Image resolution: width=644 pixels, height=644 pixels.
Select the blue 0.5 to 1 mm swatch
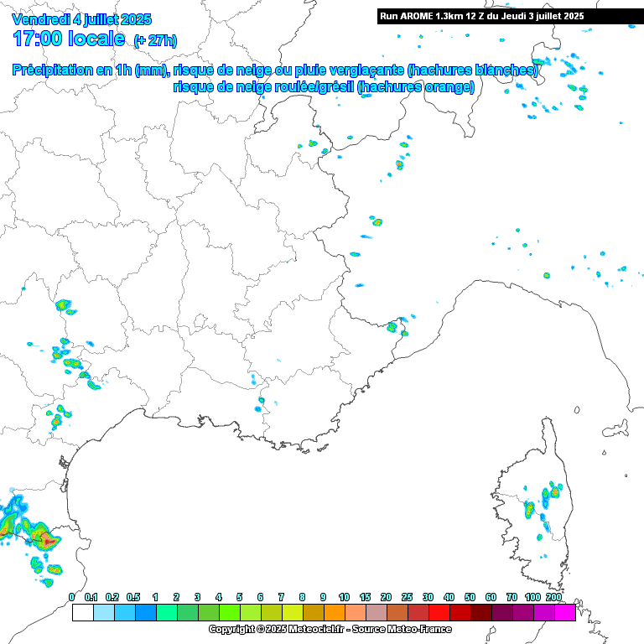click(x=146, y=612)
